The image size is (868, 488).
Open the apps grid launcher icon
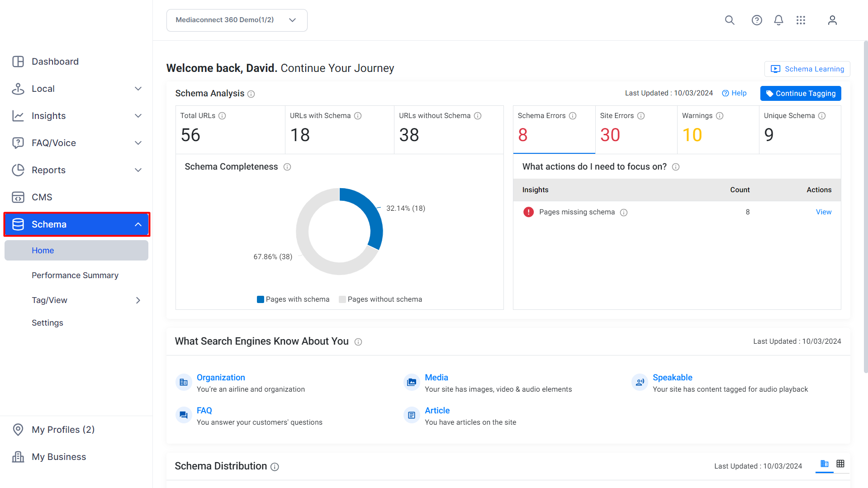coord(801,20)
